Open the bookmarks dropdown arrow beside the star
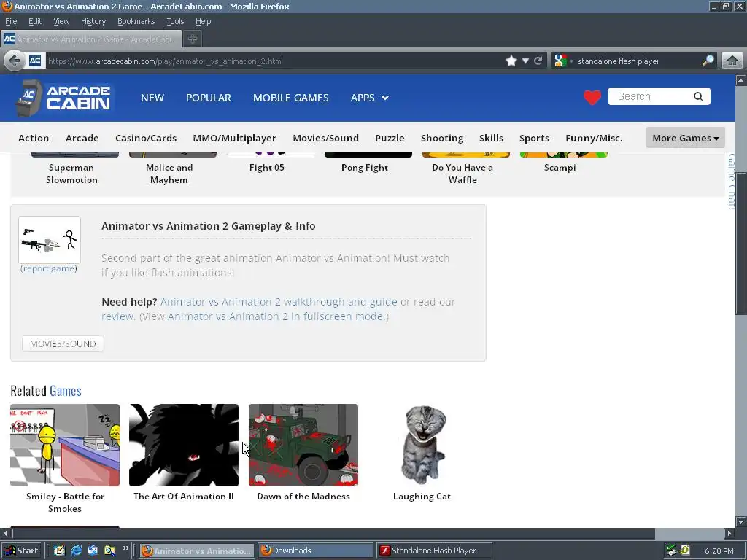This screenshot has width=747, height=560. (x=525, y=61)
